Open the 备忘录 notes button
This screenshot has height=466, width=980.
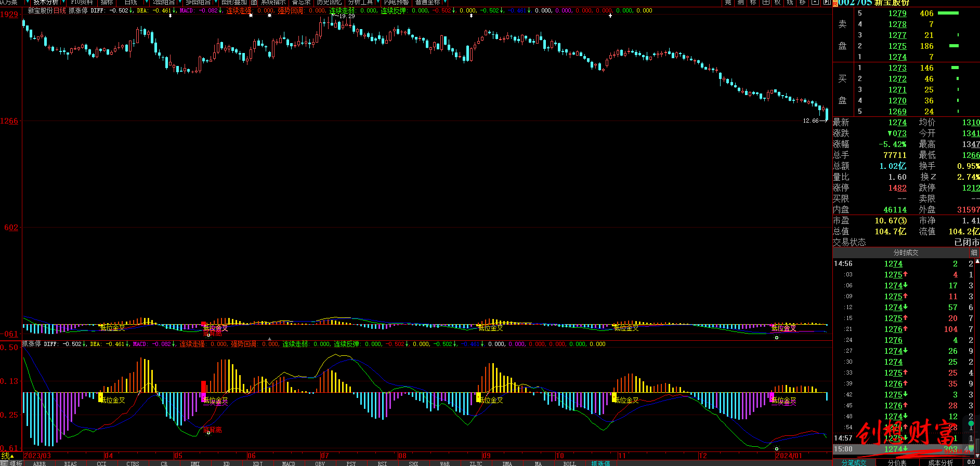coord(301,3)
